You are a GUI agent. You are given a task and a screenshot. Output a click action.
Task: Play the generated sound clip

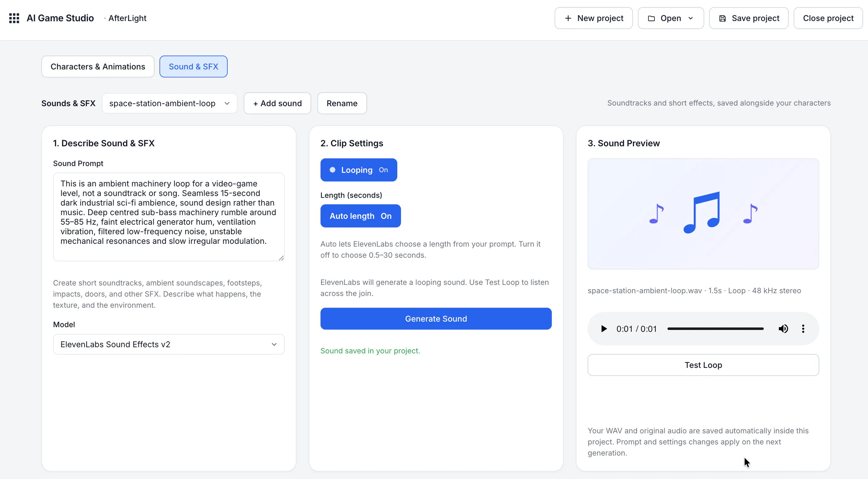pos(604,329)
